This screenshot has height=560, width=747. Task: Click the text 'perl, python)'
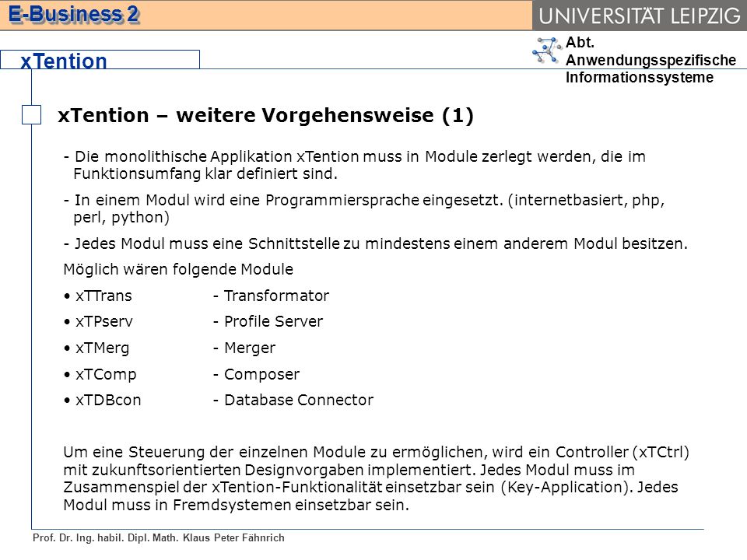point(121,217)
